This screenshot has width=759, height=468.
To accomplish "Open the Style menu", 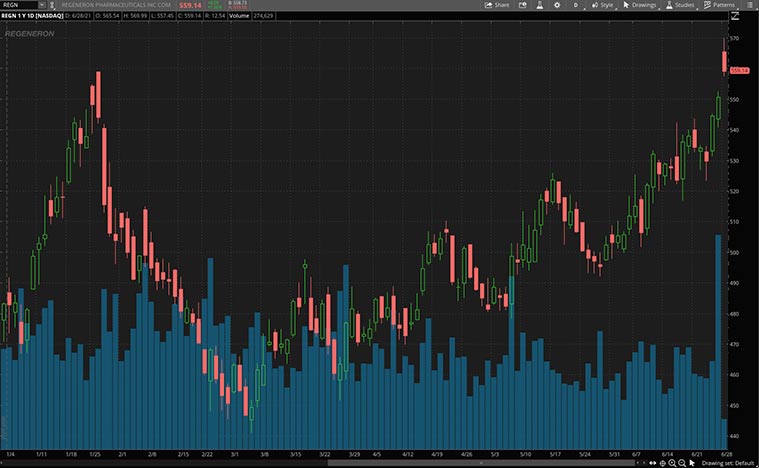I will coord(601,5).
